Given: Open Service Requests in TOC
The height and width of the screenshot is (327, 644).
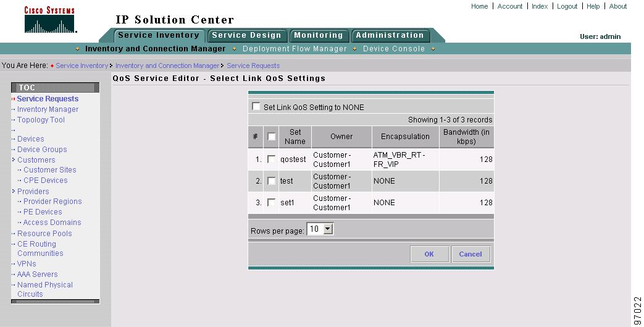Looking at the screenshot, I should click(x=48, y=99).
